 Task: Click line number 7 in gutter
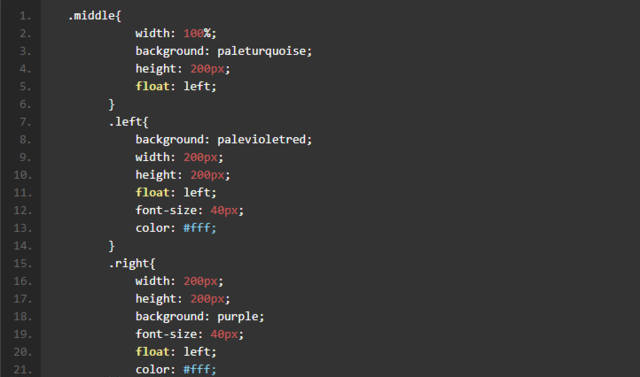pyautogui.click(x=25, y=122)
